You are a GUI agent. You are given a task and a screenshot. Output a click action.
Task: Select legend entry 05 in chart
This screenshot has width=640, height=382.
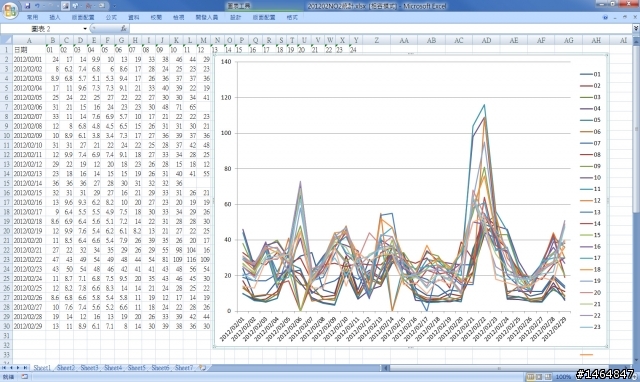coord(590,120)
